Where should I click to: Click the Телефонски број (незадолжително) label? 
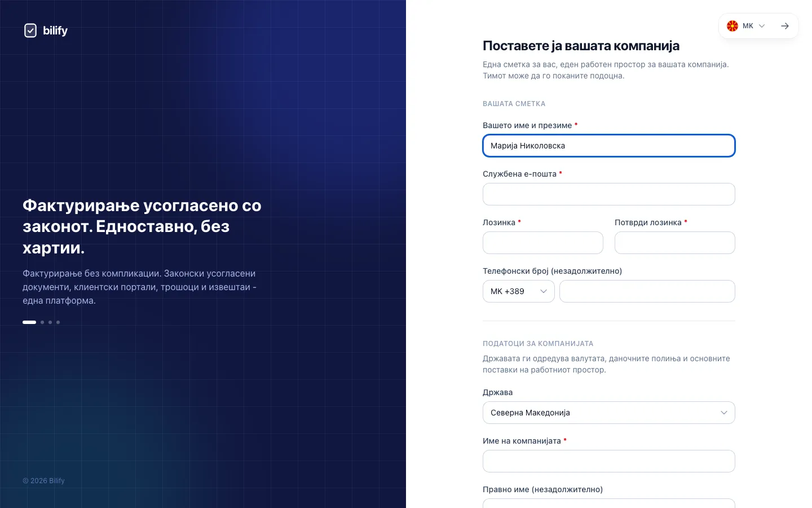click(x=553, y=271)
